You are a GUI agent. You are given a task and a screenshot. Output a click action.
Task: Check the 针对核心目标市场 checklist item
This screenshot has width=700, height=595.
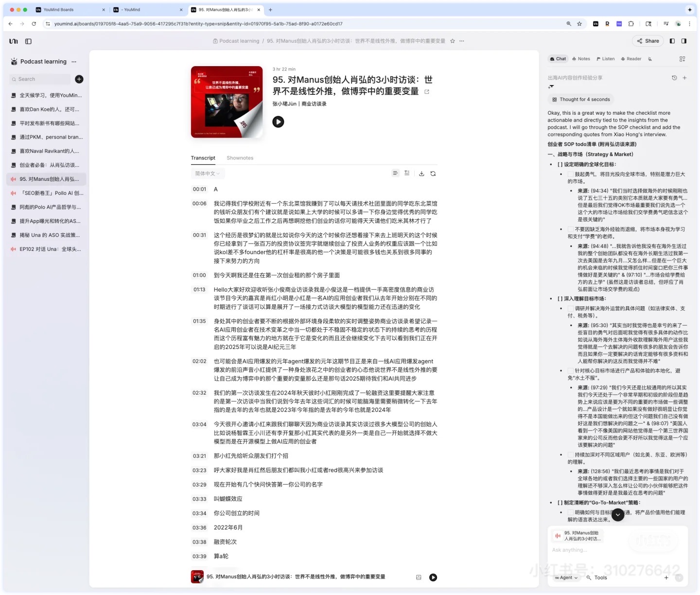point(570,370)
